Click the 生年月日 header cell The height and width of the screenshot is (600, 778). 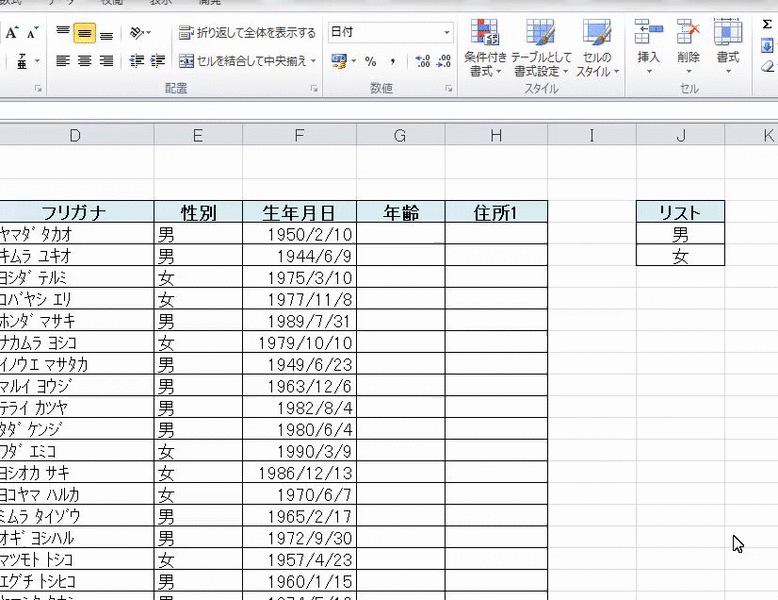pyautogui.click(x=299, y=212)
